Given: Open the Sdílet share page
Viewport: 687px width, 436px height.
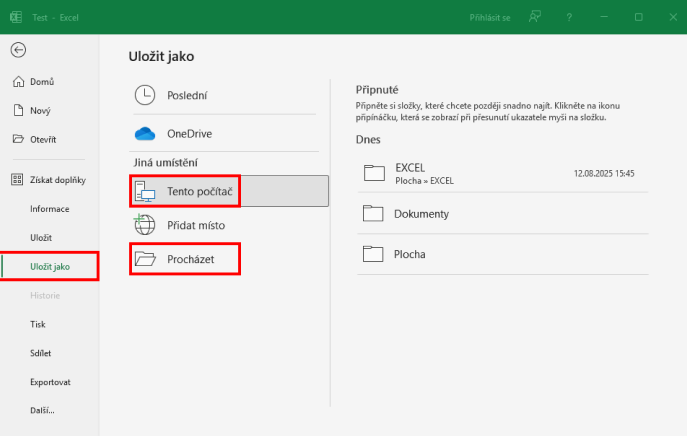Looking at the screenshot, I should pos(40,353).
